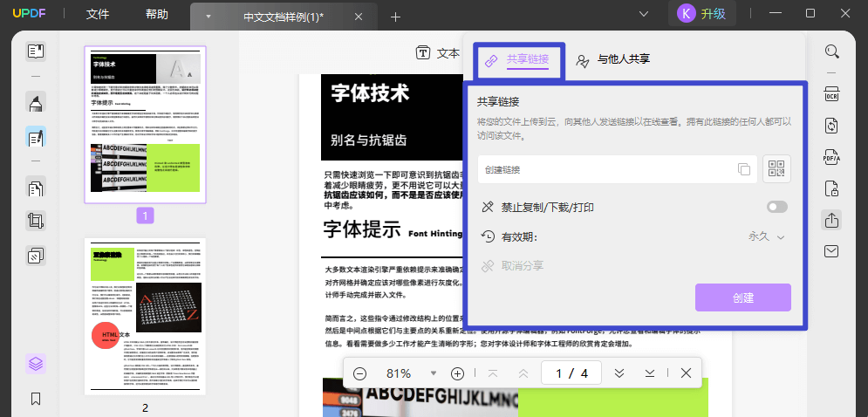
Task: Open the bookmark panel icon
Action: point(36,398)
